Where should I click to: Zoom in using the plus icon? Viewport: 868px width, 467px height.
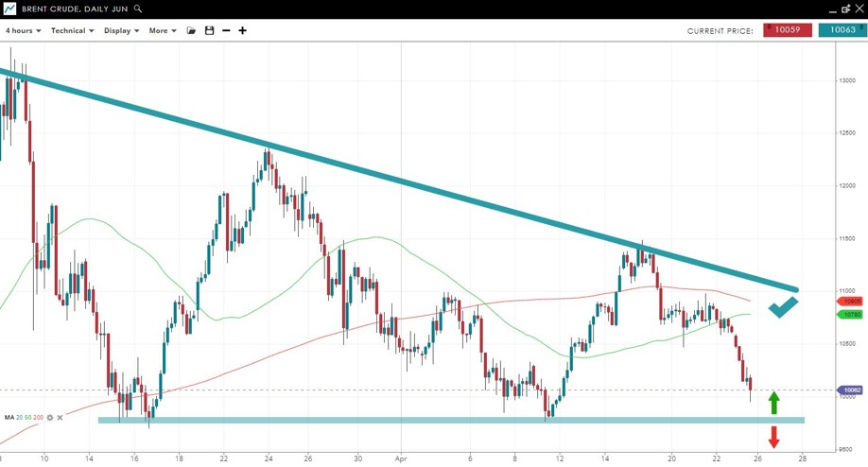243,30
